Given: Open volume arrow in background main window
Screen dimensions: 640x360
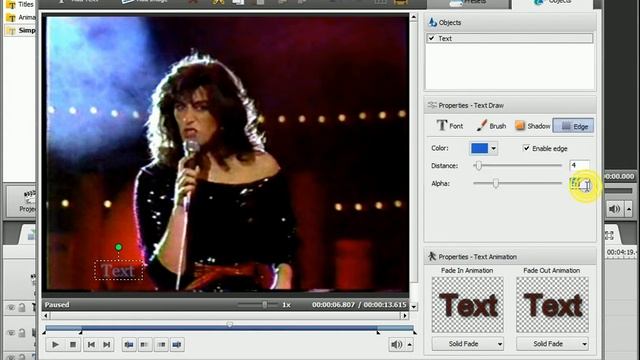Looking at the screenshot, I should (629, 209).
